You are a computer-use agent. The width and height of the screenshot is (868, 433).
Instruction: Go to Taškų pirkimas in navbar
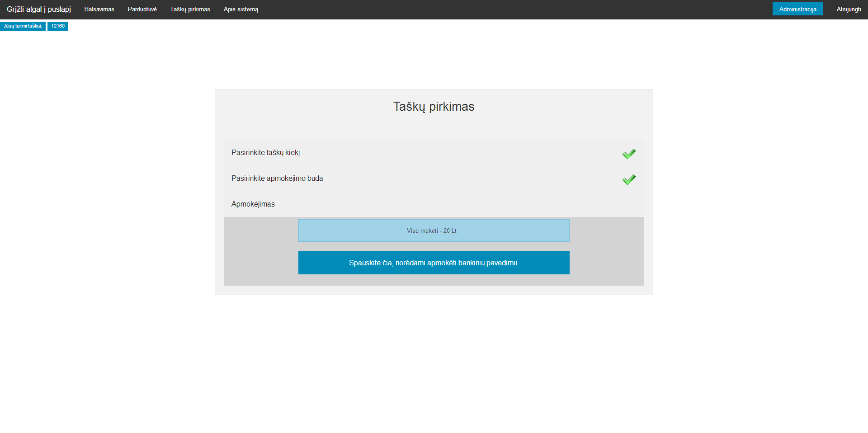coord(190,9)
